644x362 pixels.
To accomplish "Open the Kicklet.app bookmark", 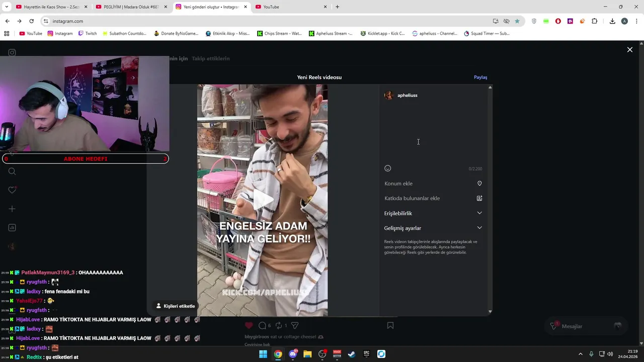I will point(382,34).
